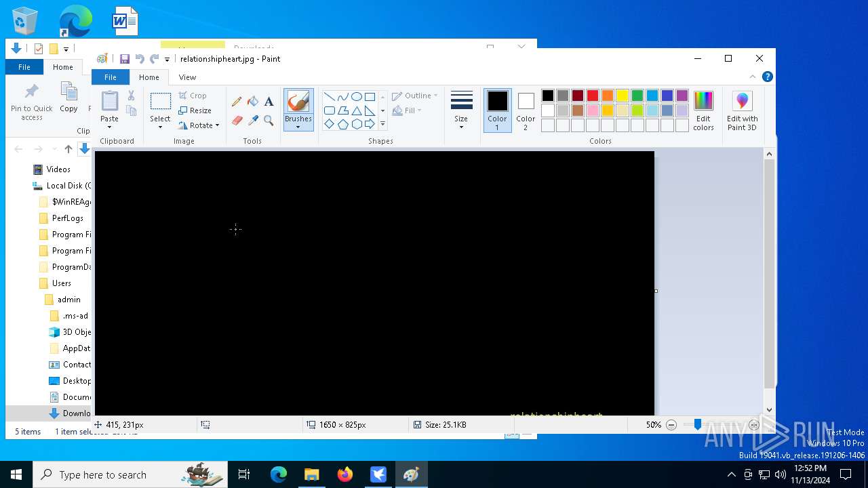Image resolution: width=868 pixels, height=488 pixels.
Task: Pick the red color swatch
Action: 593,96
